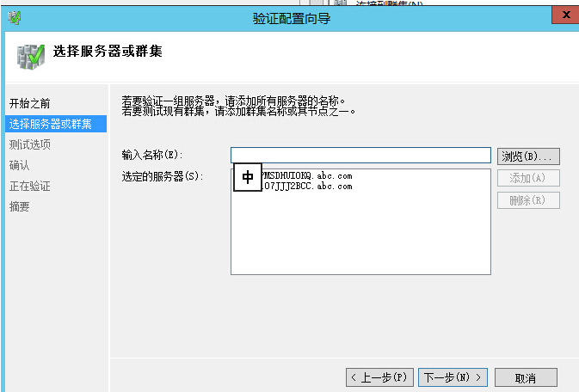Viewport: 579px width, 392px height.
Task: Select server entry ending MSDHUIOKQ.abc.com
Action: [307, 175]
